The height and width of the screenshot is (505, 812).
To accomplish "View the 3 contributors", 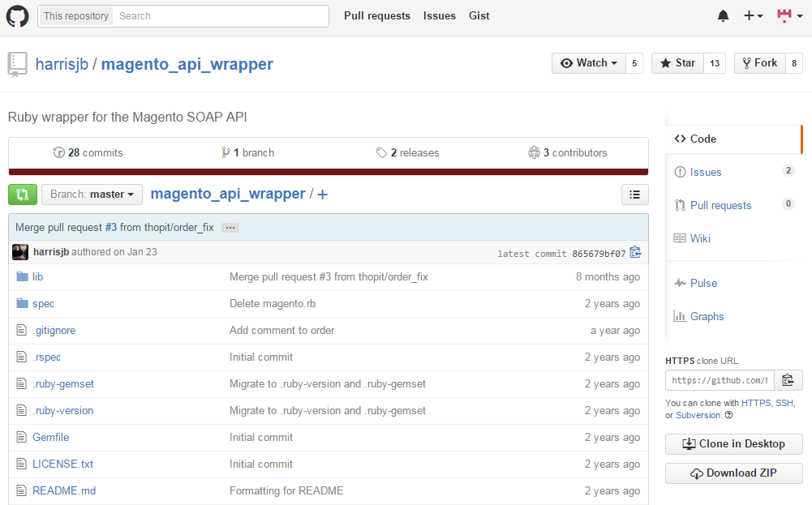I will pos(568,152).
